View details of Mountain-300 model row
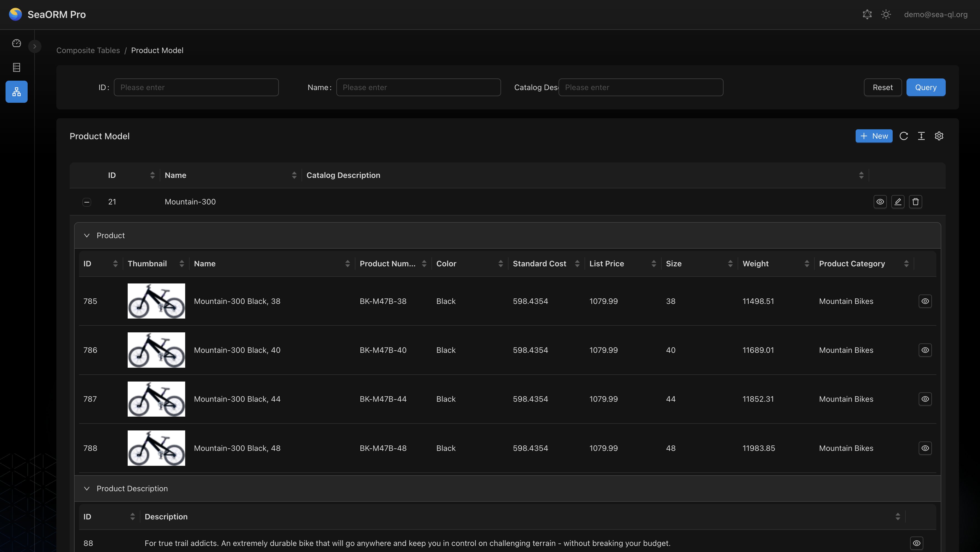The height and width of the screenshot is (552, 980). [x=880, y=202]
